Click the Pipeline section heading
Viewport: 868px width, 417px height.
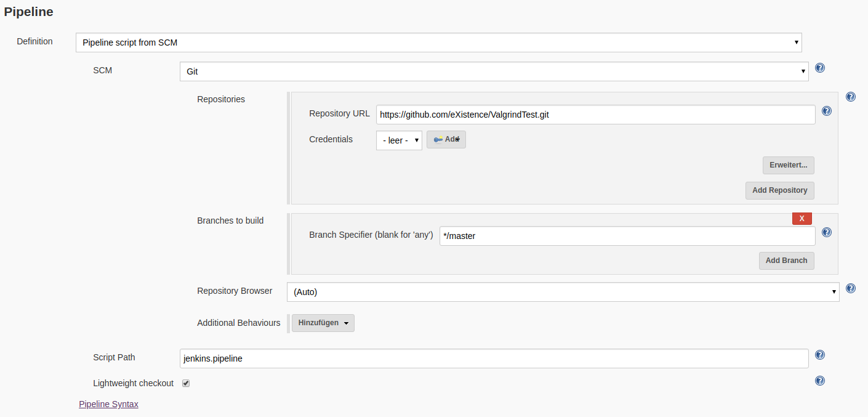click(28, 12)
